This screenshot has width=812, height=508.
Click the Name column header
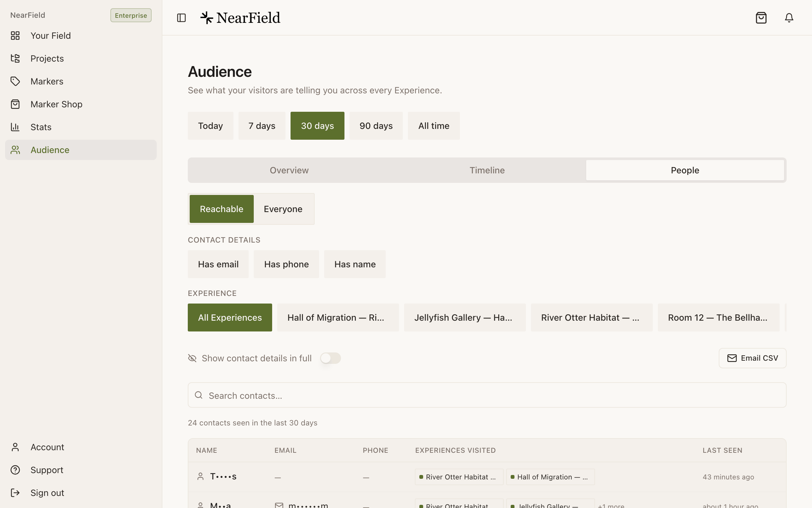207,450
